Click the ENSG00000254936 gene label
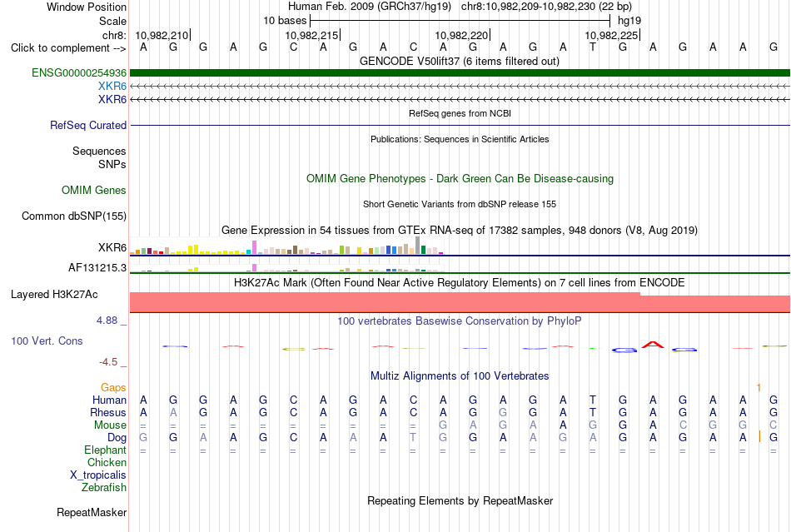 point(79,72)
